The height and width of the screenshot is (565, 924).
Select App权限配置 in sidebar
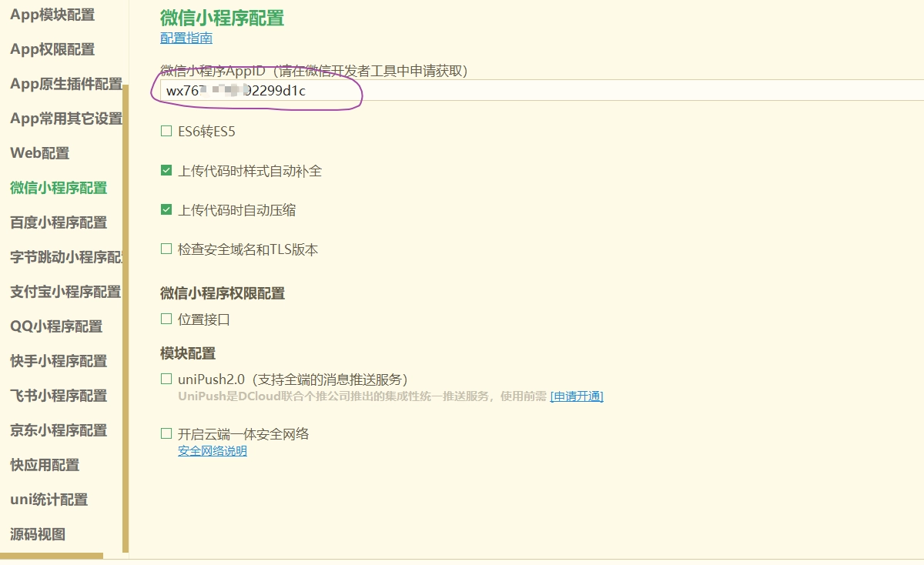[52, 49]
